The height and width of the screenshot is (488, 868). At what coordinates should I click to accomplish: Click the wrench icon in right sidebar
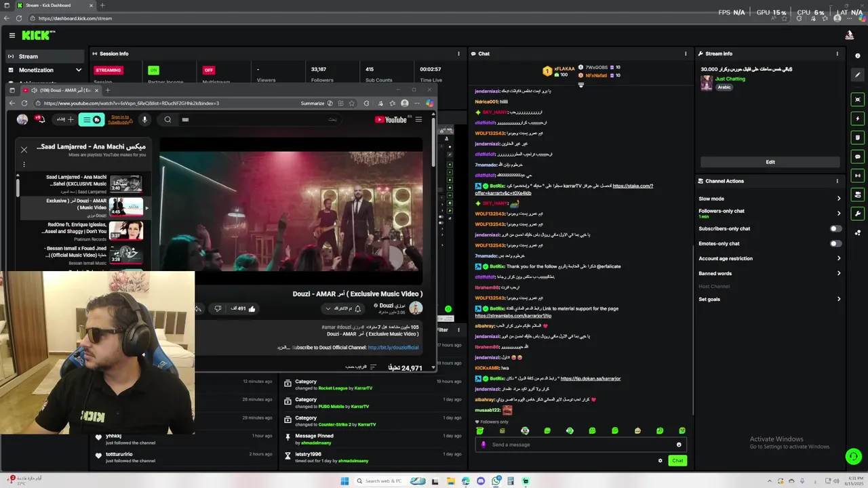click(x=858, y=213)
